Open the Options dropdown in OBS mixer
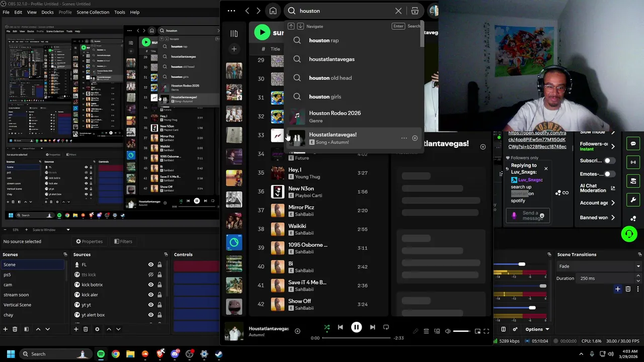The image size is (644, 362). click(x=537, y=329)
